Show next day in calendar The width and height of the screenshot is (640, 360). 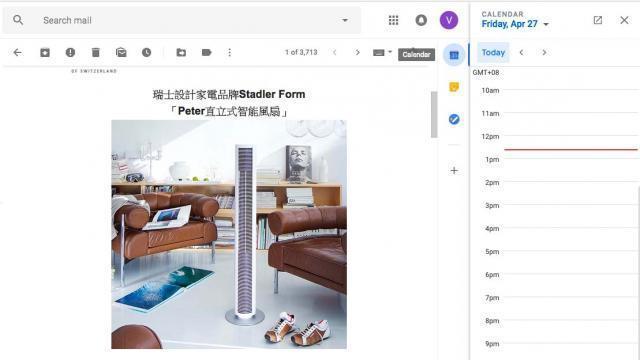tap(544, 52)
